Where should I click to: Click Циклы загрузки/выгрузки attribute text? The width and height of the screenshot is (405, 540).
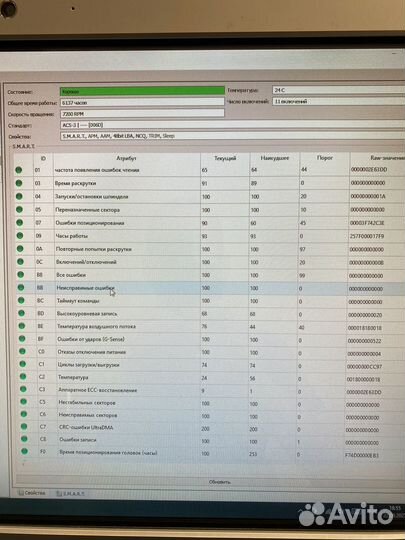coord(89,364)
